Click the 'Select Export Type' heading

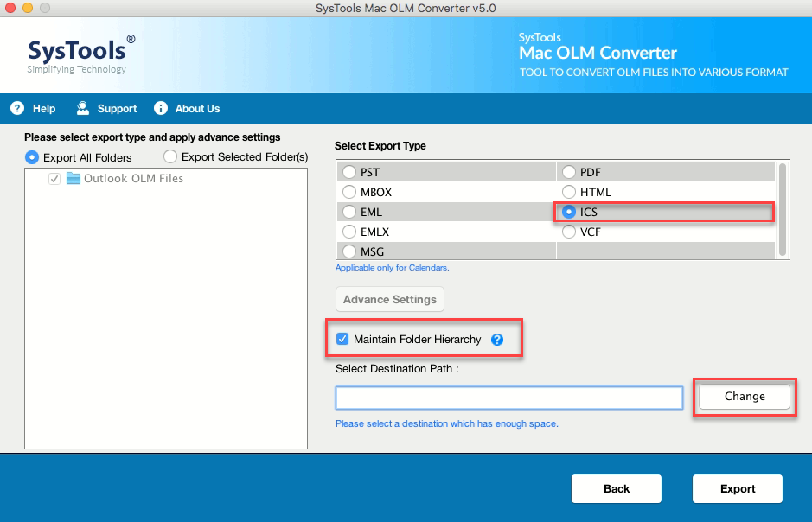click(380, 146)
